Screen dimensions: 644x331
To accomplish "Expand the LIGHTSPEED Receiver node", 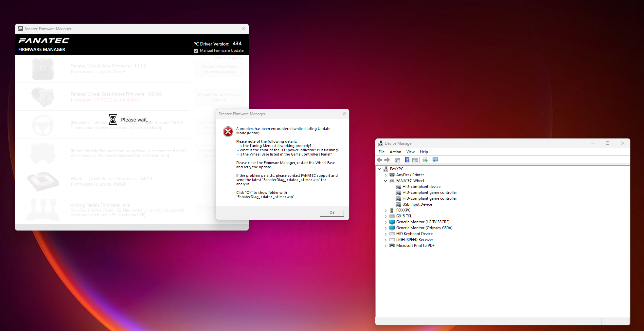I will point(386,240).
